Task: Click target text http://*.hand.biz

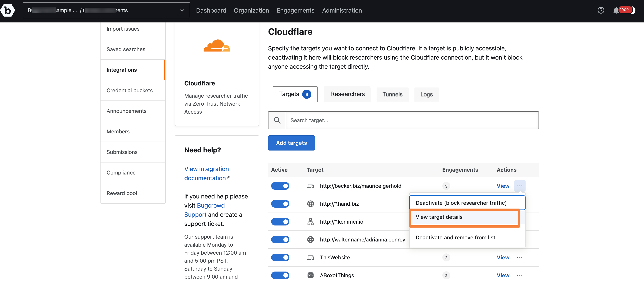Action: 339,204
